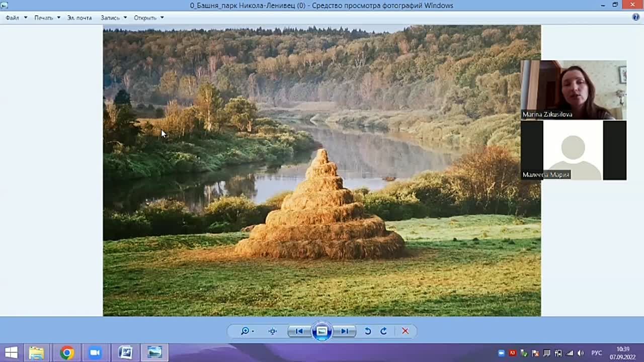This screenshot has height=362, width=644.
Task: Select Малеева Мария's participant tile
Action: coord(573,150)
